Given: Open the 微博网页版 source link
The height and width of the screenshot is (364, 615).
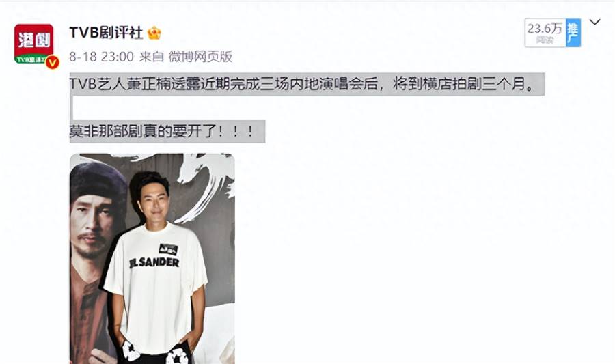Looking at the screenshot, I should 200,57.
